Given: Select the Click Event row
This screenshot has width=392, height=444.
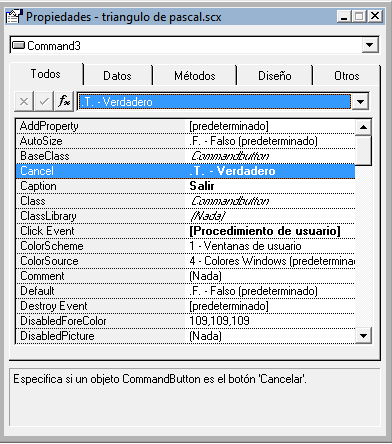Looking at the screenshot, I should pos(186,231).
